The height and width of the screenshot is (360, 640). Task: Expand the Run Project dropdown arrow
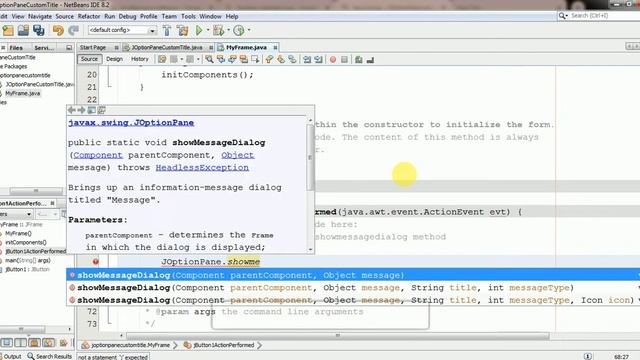207,30
